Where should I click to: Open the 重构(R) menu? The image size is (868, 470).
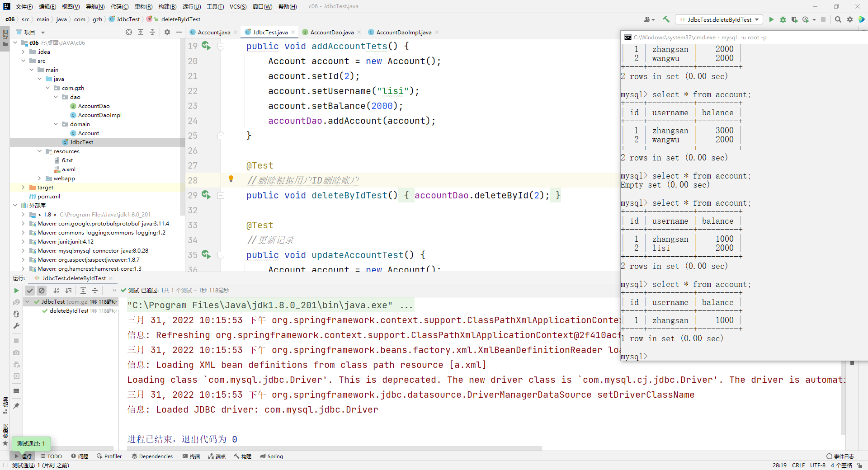click(143, 6)
